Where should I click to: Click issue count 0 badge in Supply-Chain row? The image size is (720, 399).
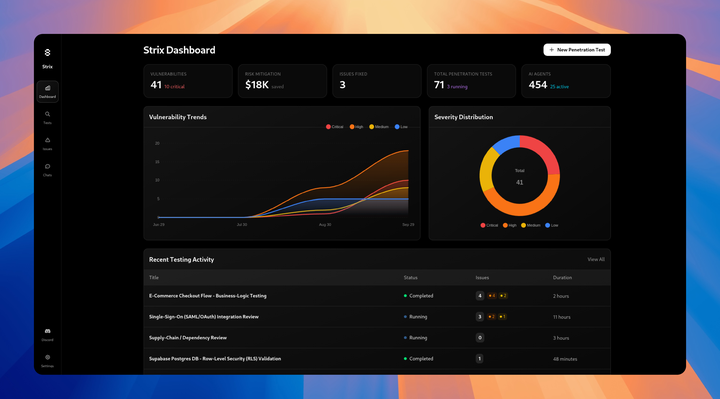(480, 338)
